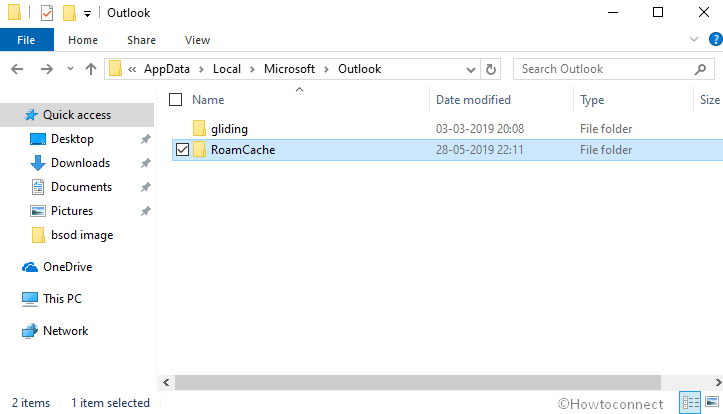Open Desktop in the navigation pane
Screen dimensions: 723x414
click(72, 139)
